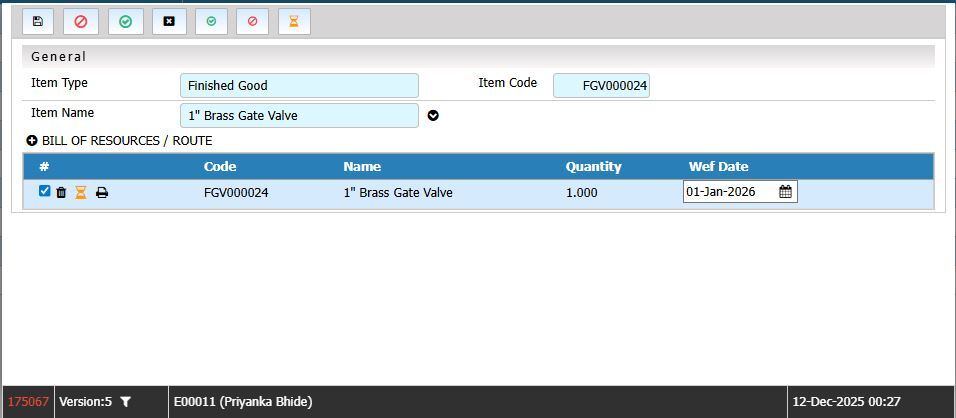The height and width of the screenshot is (418, 956).
Task: Click the small green checkmark toolbar icon
Action: (211, 21)
